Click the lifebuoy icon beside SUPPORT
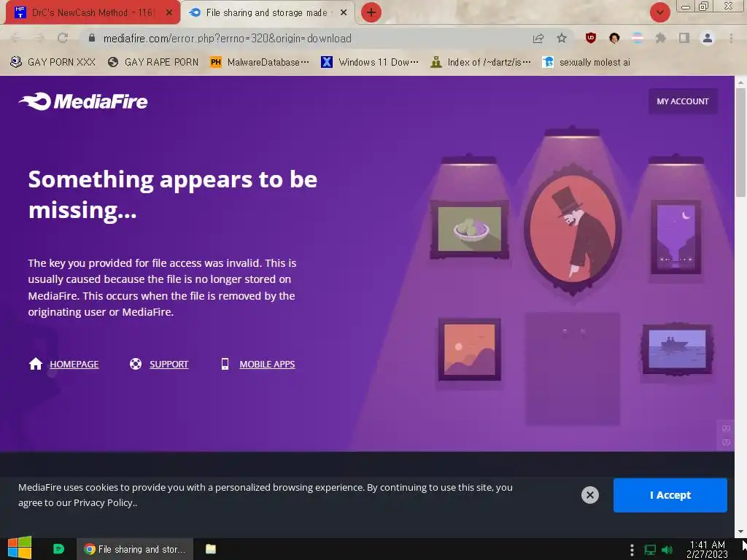Screen dimensions: 747x560 [136, 364]
